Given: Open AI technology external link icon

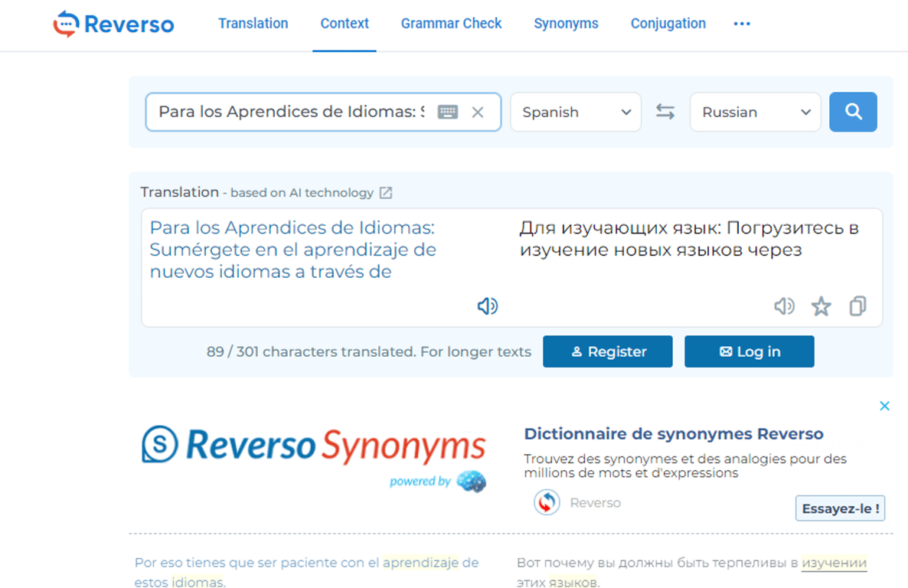Looking at the screenshot, I should click(386, 193).
